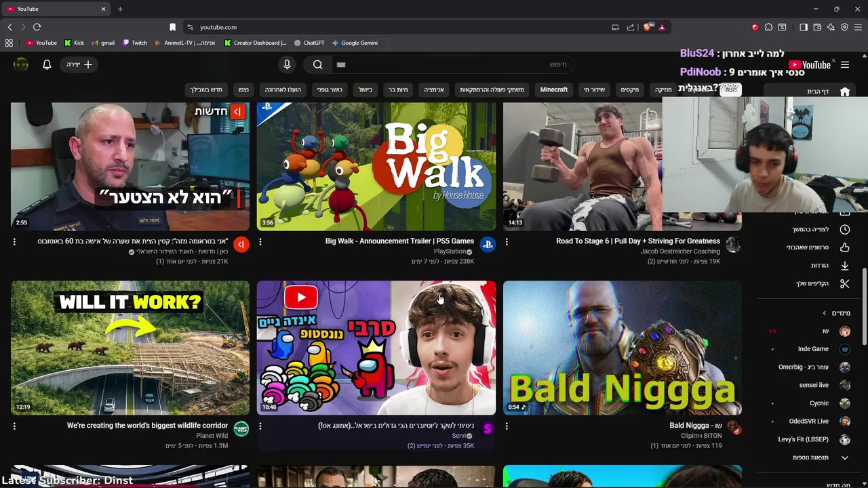Open the red record extension icon
868x488 pixels.
pos(755,27)
